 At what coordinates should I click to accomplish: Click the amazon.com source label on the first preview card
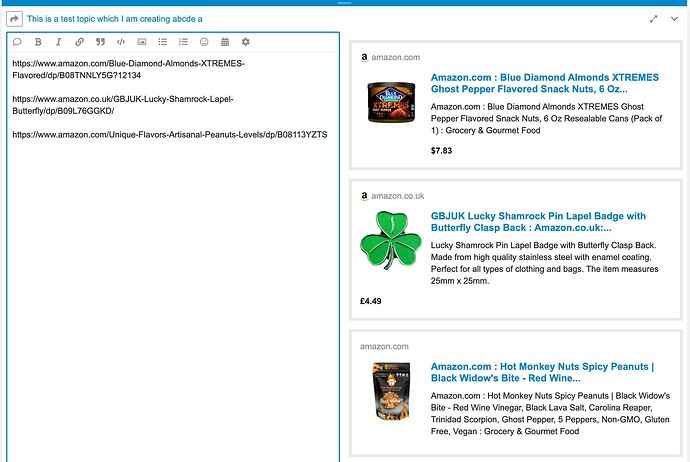[x=396, y=57]
